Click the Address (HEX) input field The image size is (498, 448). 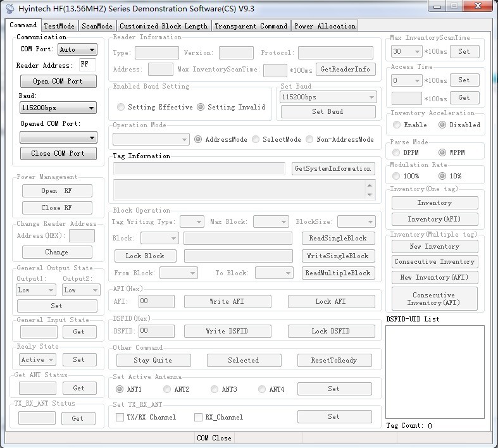tap(82, 236)
